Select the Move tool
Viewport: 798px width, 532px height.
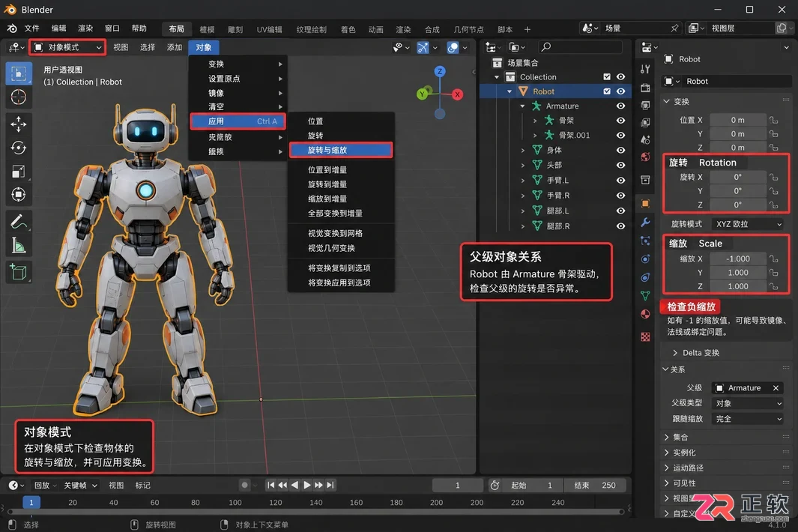coord(19,124)
